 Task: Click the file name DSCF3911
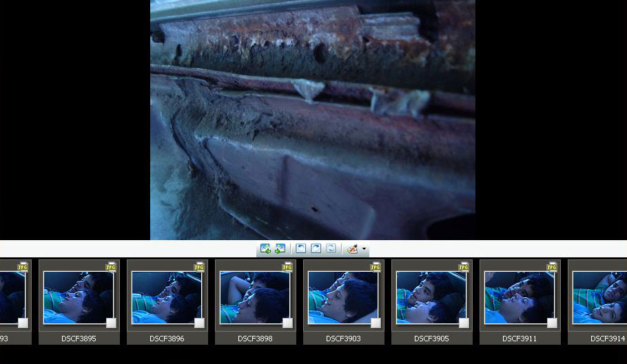(520, 339)
